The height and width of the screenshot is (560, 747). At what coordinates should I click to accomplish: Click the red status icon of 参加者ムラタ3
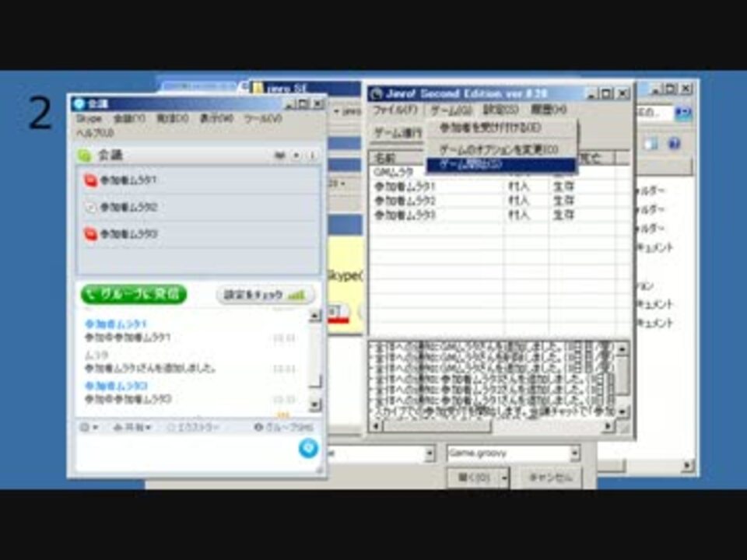(x=90, y=234)
